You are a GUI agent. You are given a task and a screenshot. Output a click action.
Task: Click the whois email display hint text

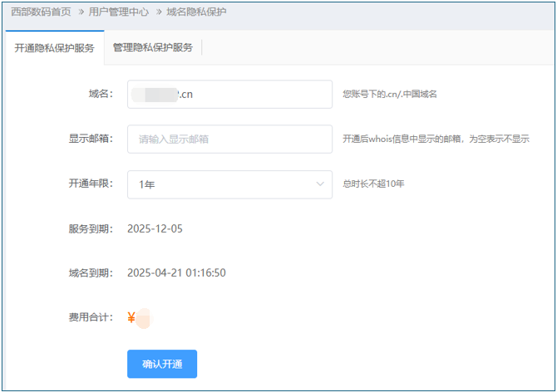point(436,140)
